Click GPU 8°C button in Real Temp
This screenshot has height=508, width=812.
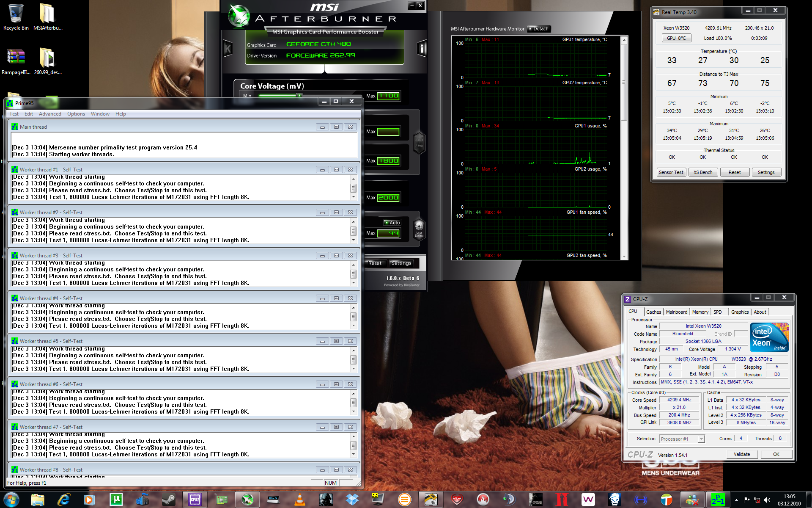point(676,38)
